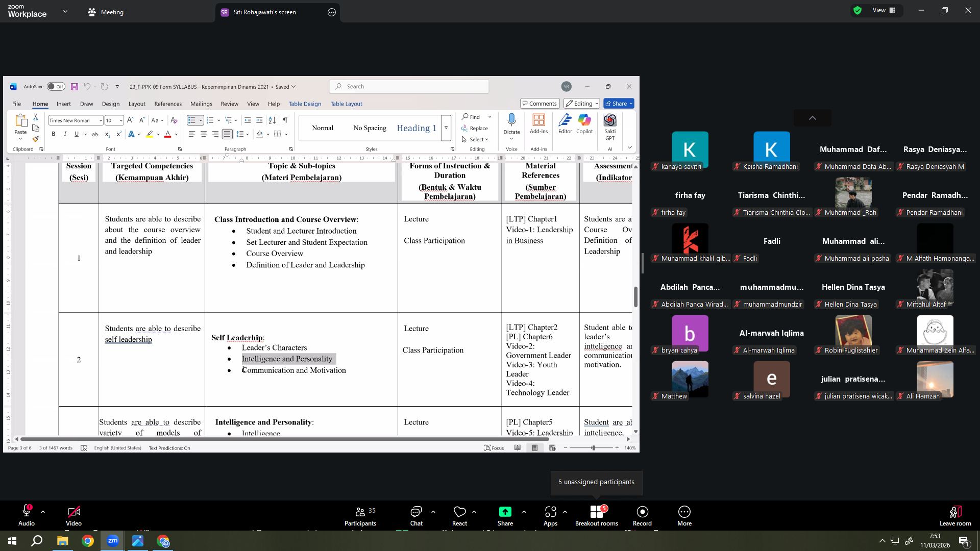Clear all formatting from selection
The width and height of the screenshot is (980, 551).
[174, 120]
